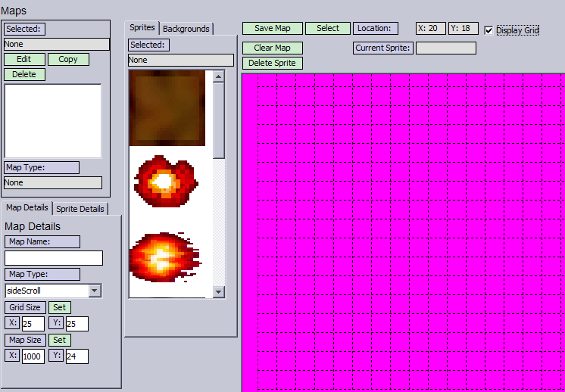The height and width of the screenshot is (392, 565).
Task: Click the Save Map button
Action: pyautogui.click(x=273, y=29)
